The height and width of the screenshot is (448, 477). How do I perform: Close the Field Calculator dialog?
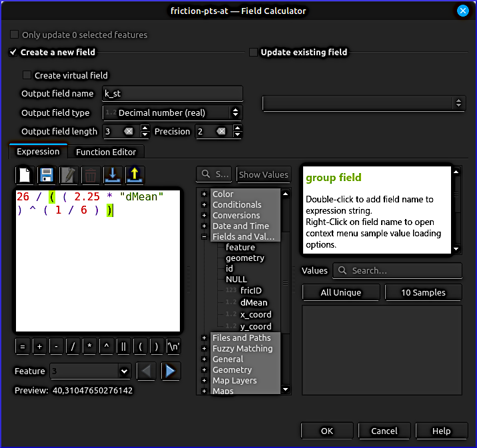pyautogui.click(x=463, y=11)
